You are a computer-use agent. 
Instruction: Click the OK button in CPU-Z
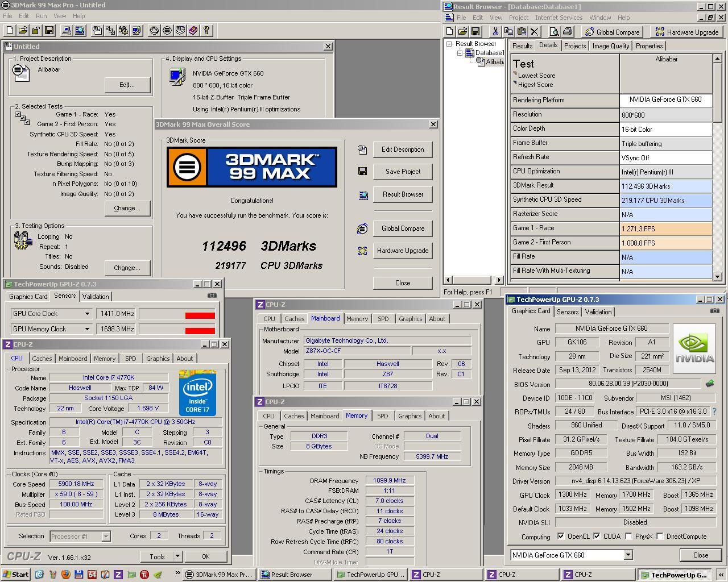(x=205, y=556)
